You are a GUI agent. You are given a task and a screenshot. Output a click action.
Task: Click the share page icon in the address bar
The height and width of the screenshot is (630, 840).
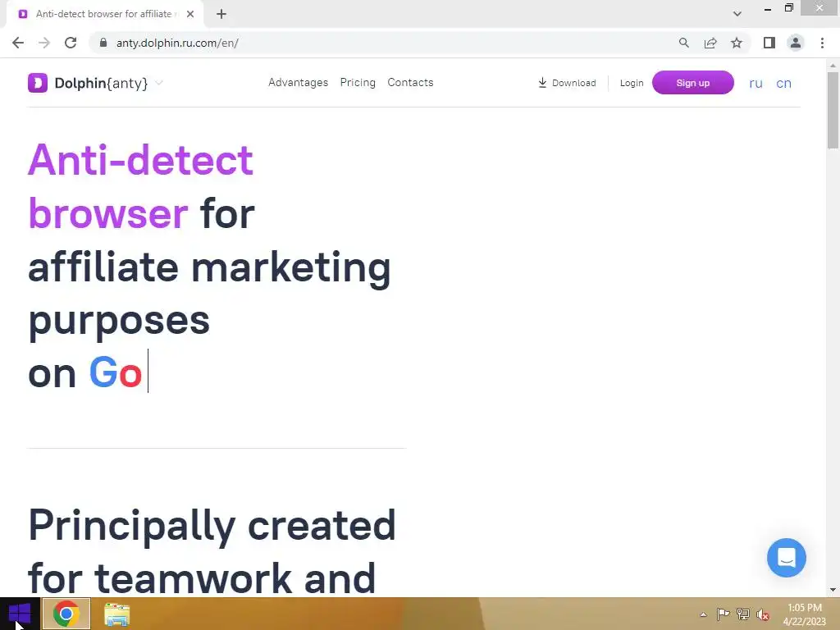pyautogui.click(x=710, y=43)
